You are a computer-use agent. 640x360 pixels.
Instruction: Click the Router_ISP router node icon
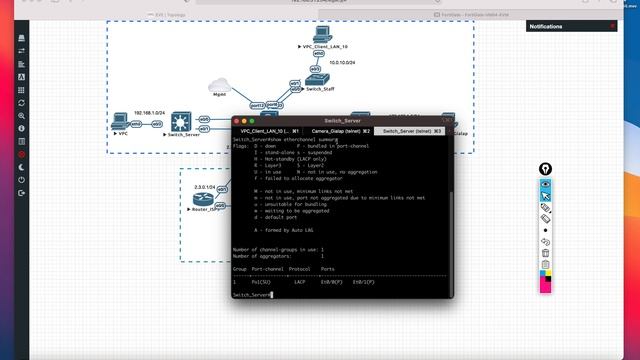click(x=203, y=199)
